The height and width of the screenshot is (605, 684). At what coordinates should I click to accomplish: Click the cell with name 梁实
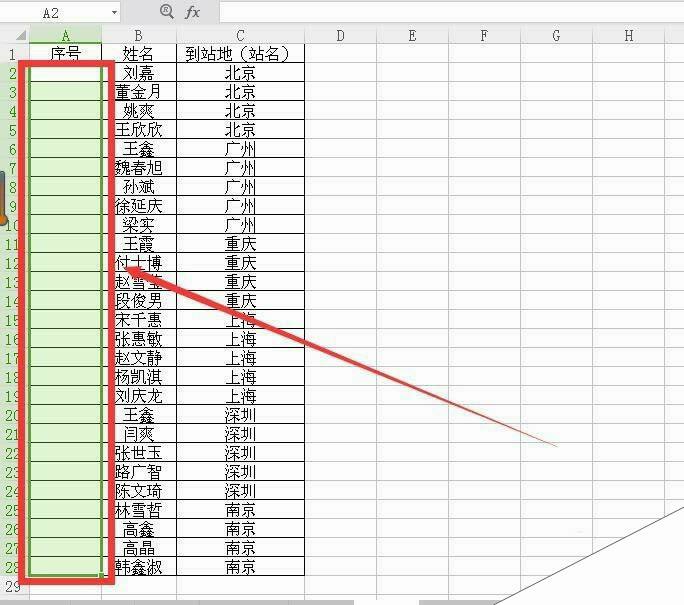click(x=139, y=225)
